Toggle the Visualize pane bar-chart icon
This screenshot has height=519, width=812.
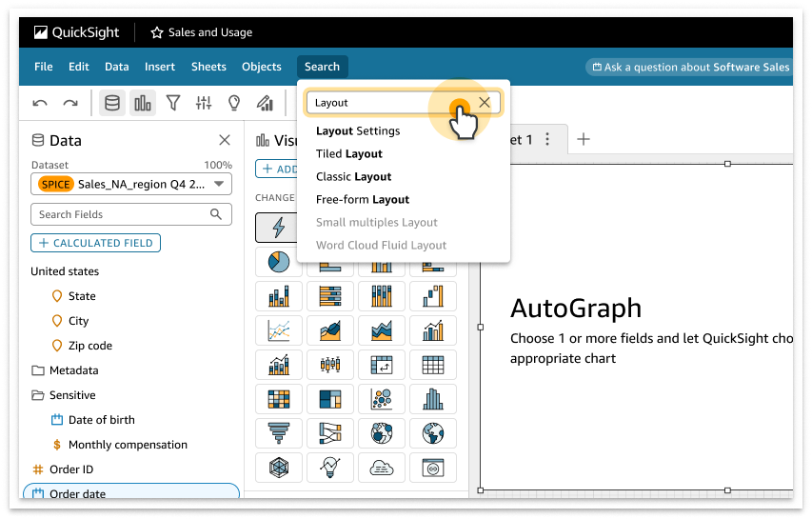coord(143,103)
